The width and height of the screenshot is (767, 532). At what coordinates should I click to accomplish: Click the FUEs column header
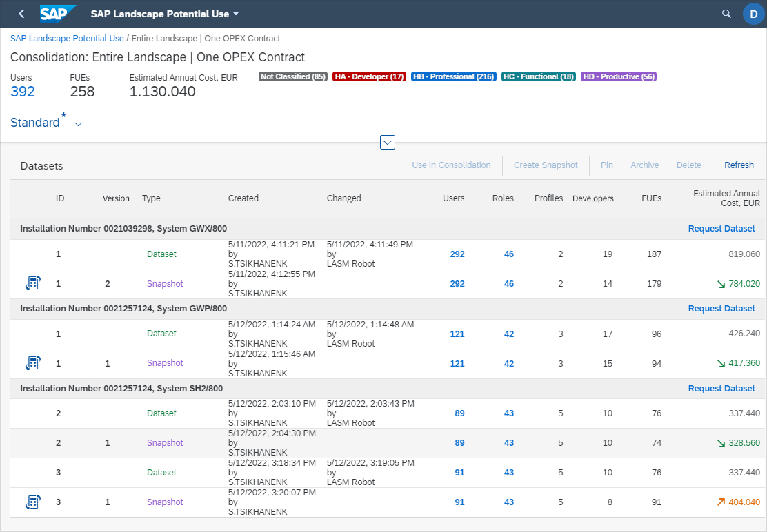tap(652, 198)
